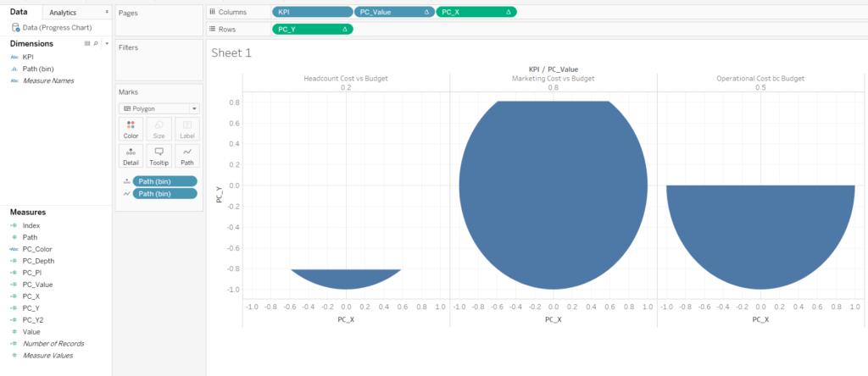Switch to the Analytics tab
The width and height of the screenshot is (868, 376).
point(64,13)
